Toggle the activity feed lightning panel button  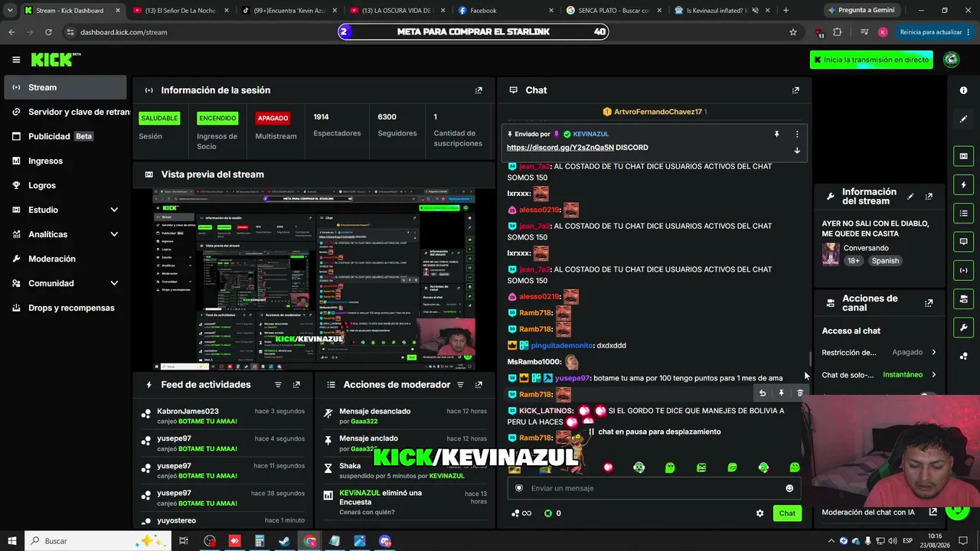(963, 184)
